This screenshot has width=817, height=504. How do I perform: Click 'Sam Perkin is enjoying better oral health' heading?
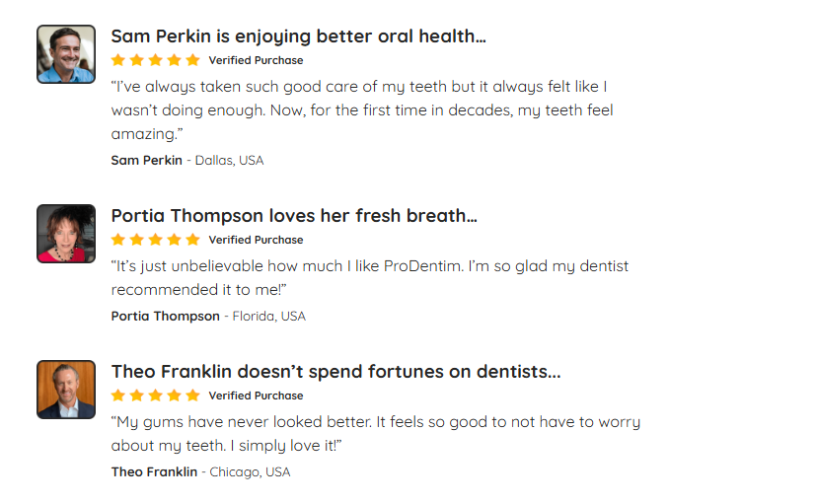pos(298,36)
